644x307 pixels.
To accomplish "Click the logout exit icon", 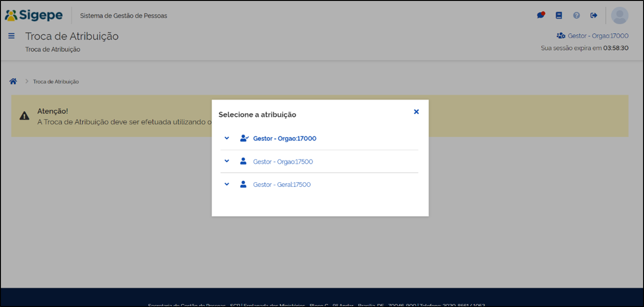I will point(594,15).
